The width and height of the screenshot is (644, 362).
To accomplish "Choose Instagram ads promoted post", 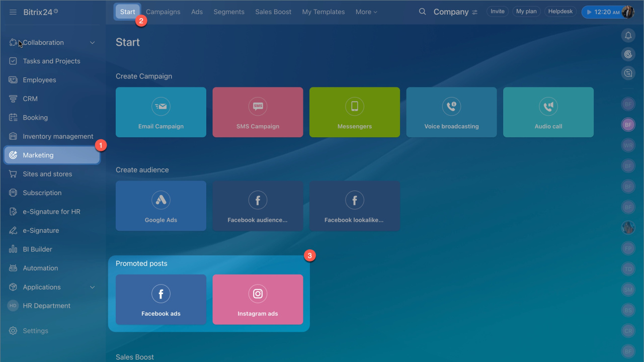I will pos(258,299).
